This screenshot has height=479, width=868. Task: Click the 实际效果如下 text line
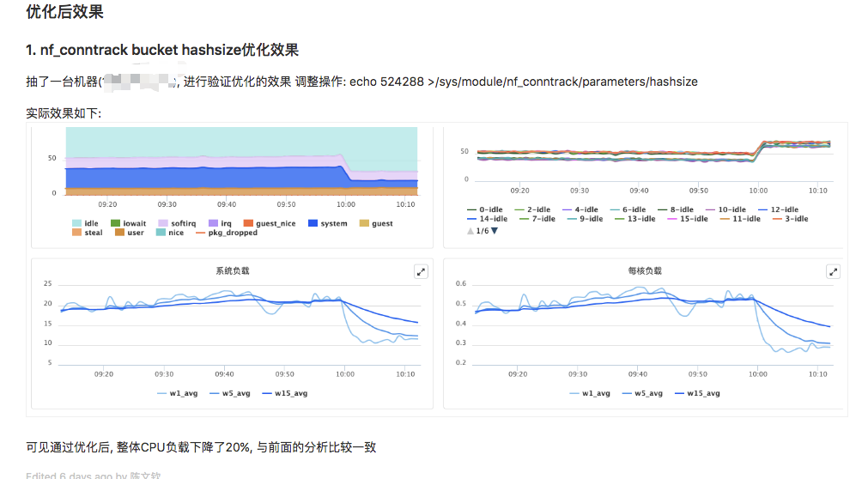pos(64,113)
